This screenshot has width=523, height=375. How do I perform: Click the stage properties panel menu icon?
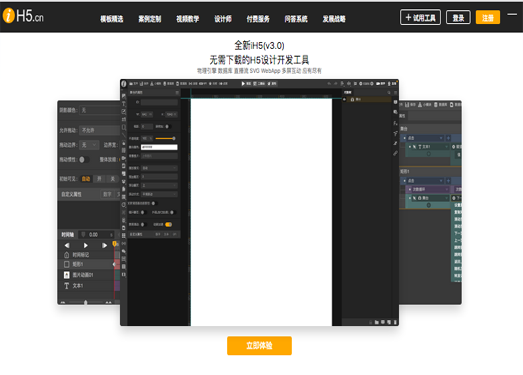pyautogui.click(x=177, y=92)
